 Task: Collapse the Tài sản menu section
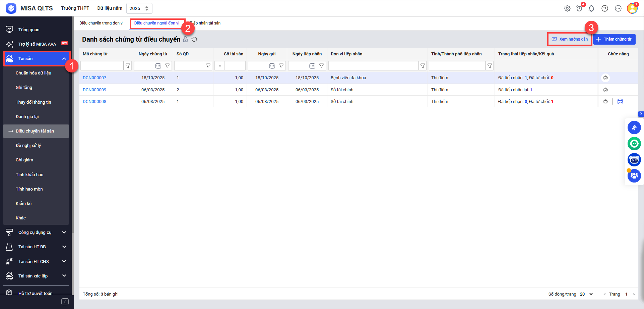point(64,59)
